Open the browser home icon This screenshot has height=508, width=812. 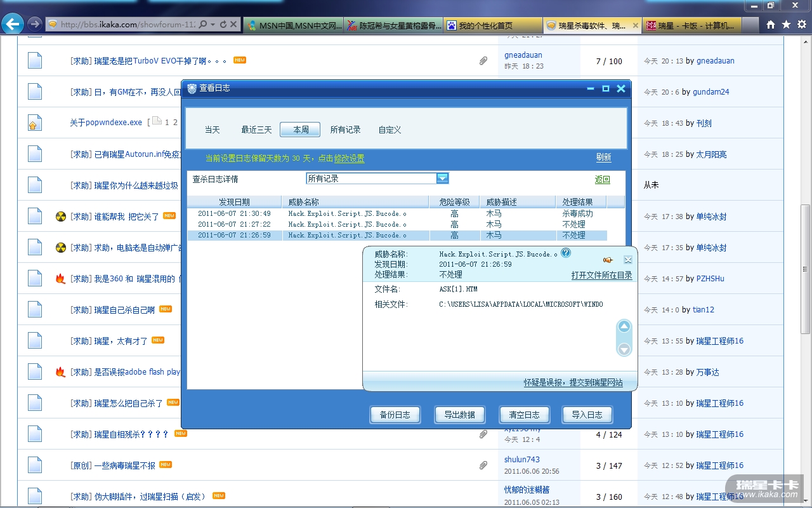771,25
